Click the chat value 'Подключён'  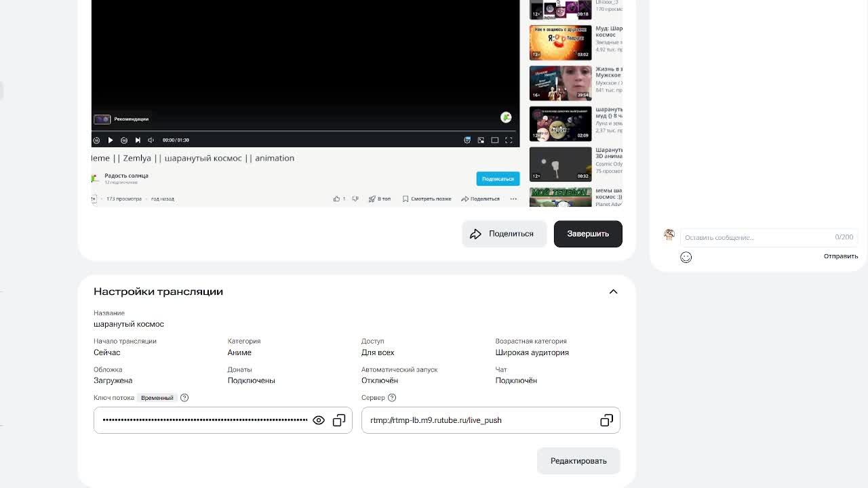(x=516, y=381)
